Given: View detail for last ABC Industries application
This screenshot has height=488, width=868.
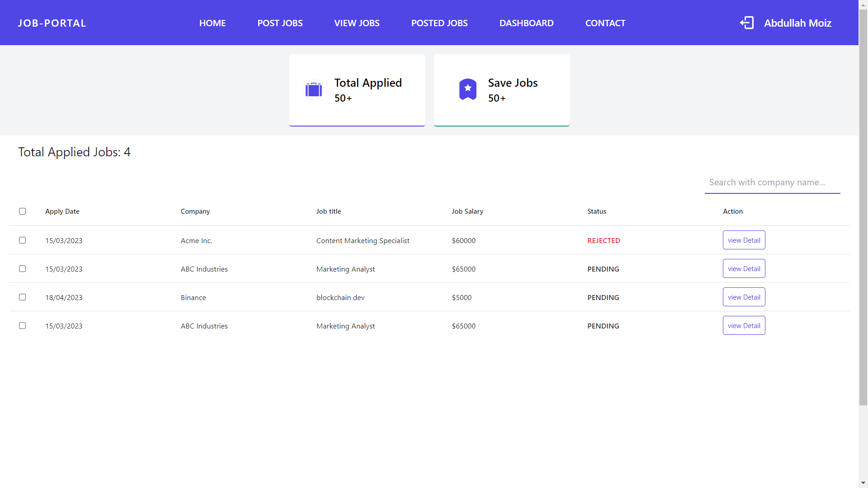Looking at the screenshot, I should point(744,325).
